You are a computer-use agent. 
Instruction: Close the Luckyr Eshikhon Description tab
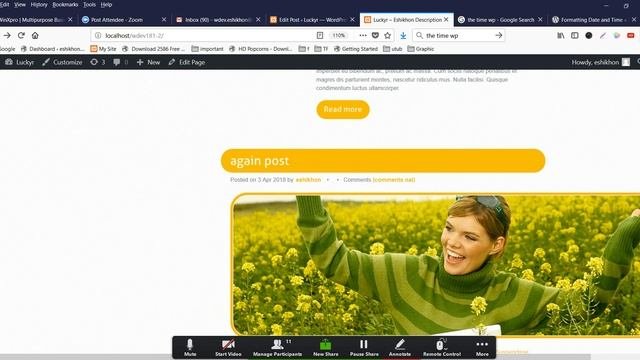pos(446,19)
